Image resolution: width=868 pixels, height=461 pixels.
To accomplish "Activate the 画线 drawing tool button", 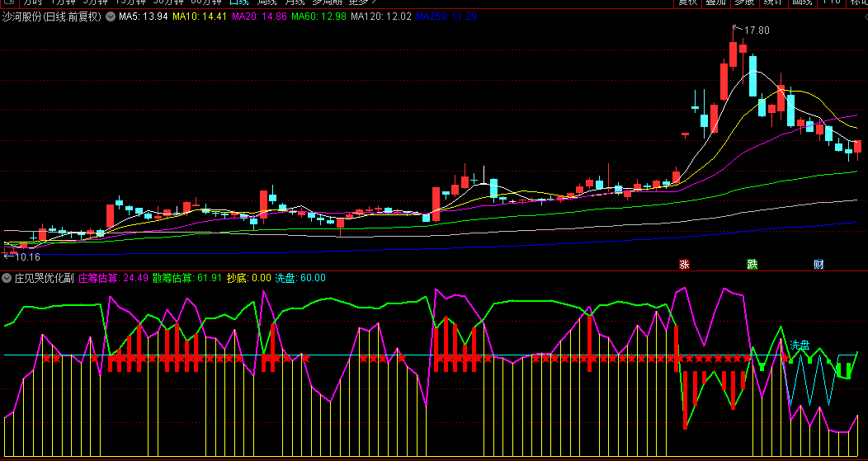I will 801,2.
